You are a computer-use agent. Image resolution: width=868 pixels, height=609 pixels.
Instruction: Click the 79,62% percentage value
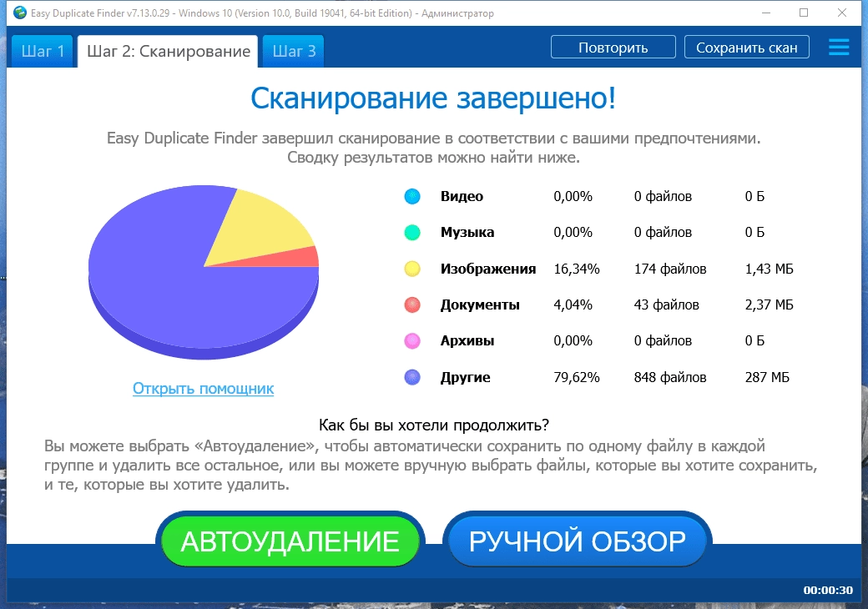tap(576, 377)
